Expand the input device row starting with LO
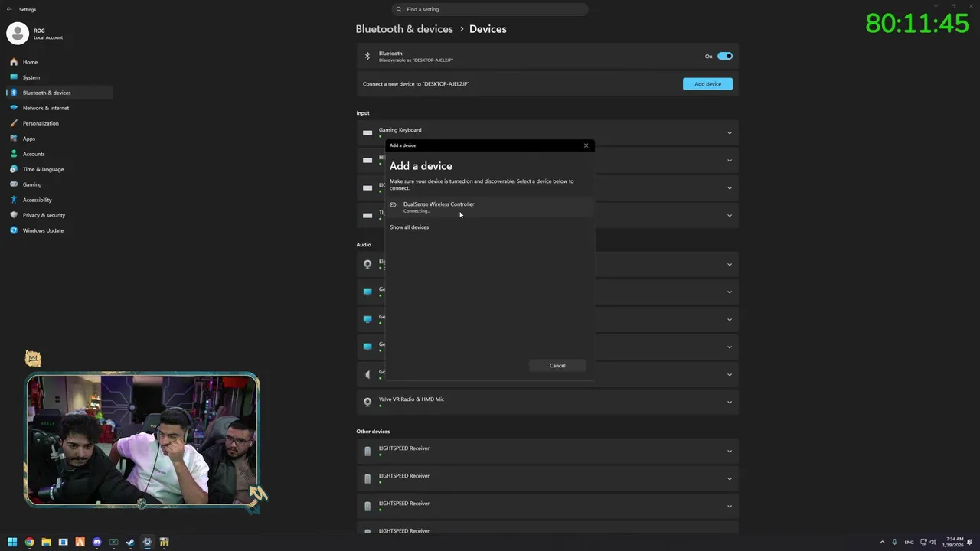Image resolution: width=980 pixels, height=551 pixels. coord(730,188)
